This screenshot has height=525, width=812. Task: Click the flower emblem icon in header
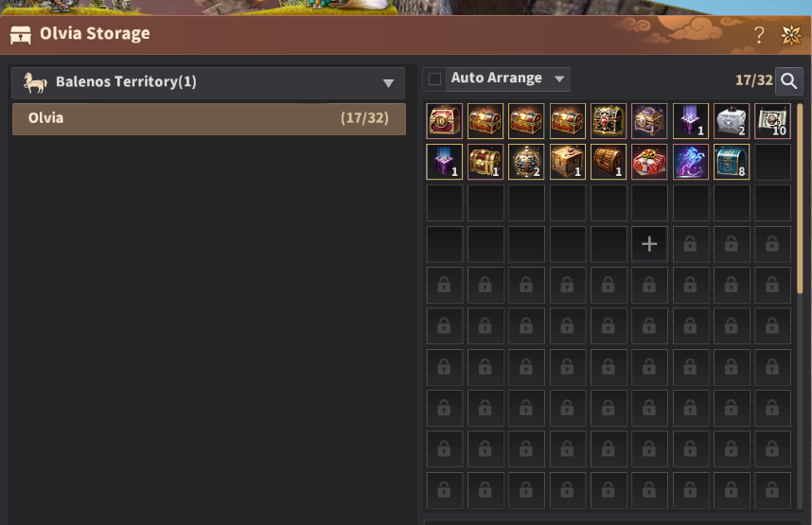point(791,35)
